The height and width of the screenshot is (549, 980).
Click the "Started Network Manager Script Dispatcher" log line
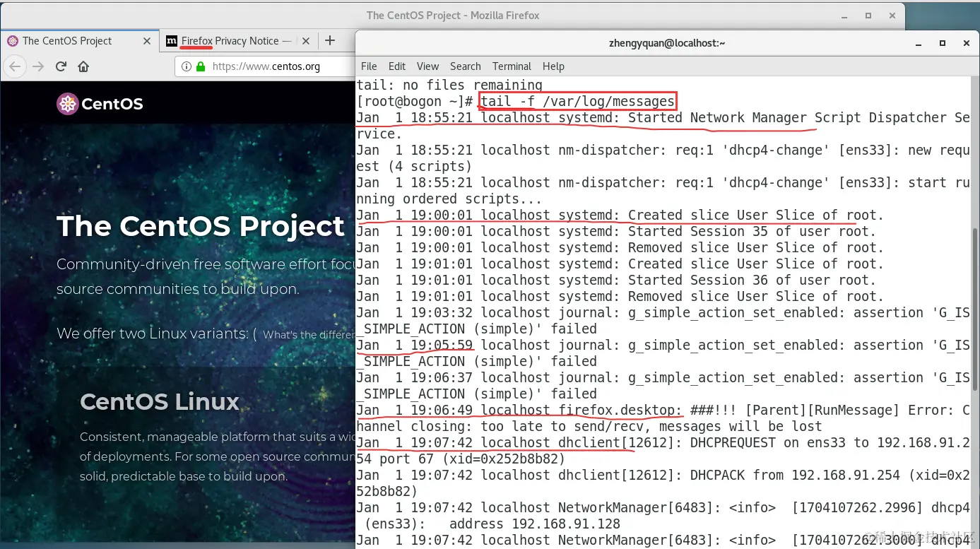(663, 126)
